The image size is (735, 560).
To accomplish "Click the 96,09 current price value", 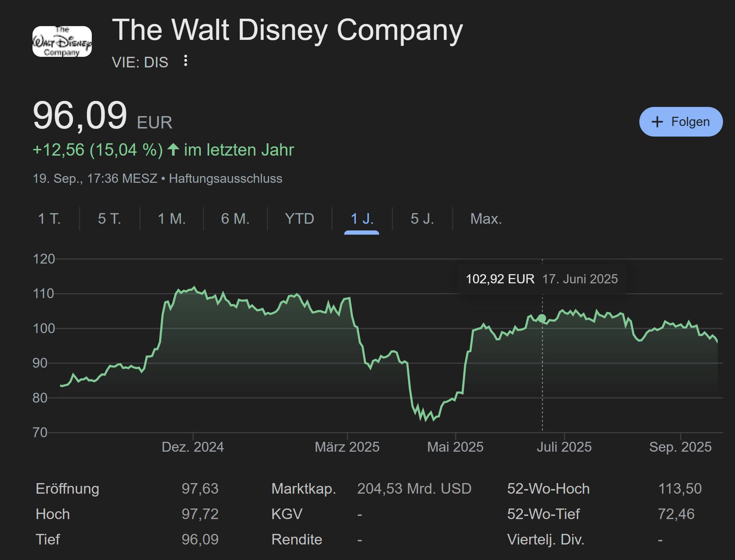I will (80, 116).
